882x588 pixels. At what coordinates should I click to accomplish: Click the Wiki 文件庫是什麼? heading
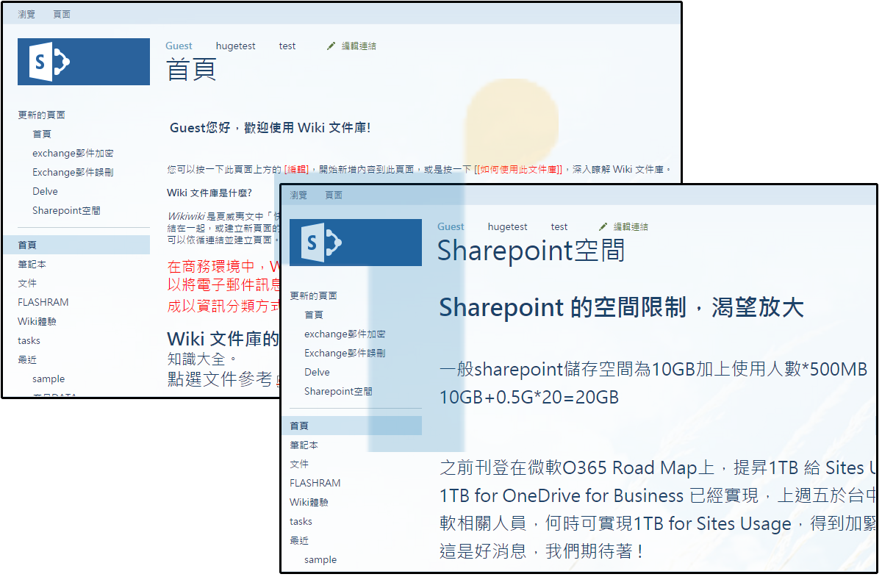[x=209, y=193]
